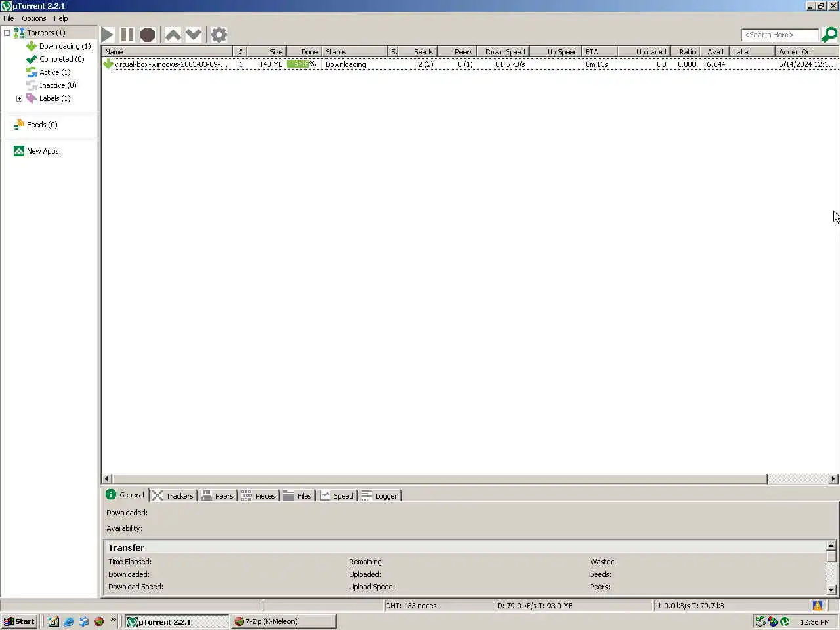Switch to the Peers tab
This screenshot has width=840, height=630.
(x=217, y=495)
